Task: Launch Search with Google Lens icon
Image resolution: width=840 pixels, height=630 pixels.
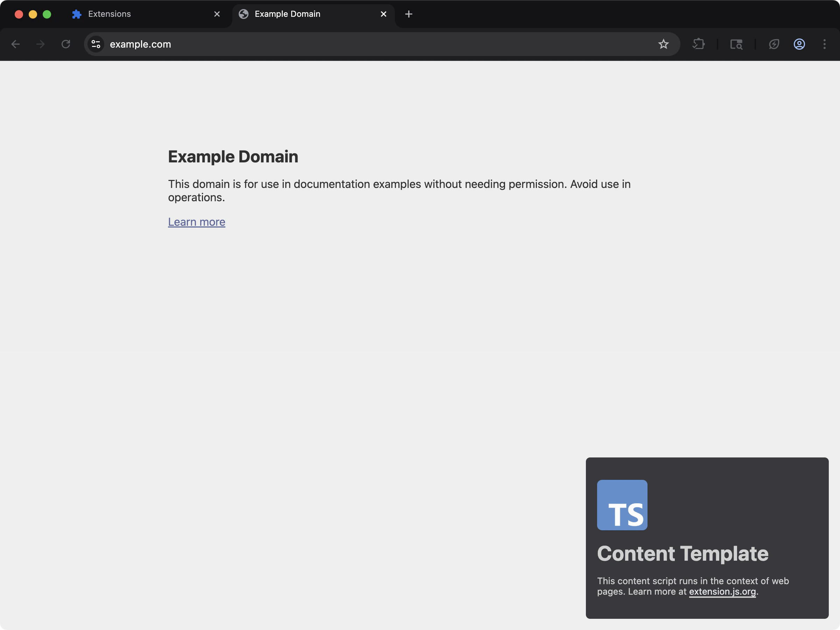Action: pyautogui.click(x=736, y=44)
